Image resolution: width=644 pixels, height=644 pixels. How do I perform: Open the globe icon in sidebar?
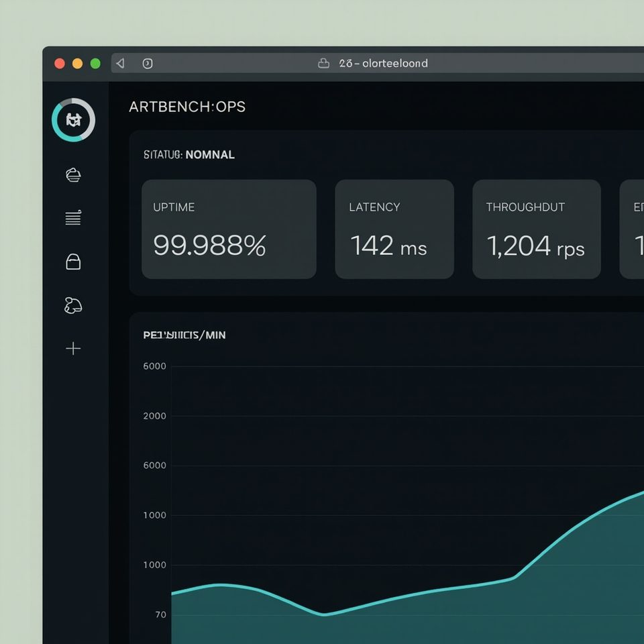coord(73,175)
